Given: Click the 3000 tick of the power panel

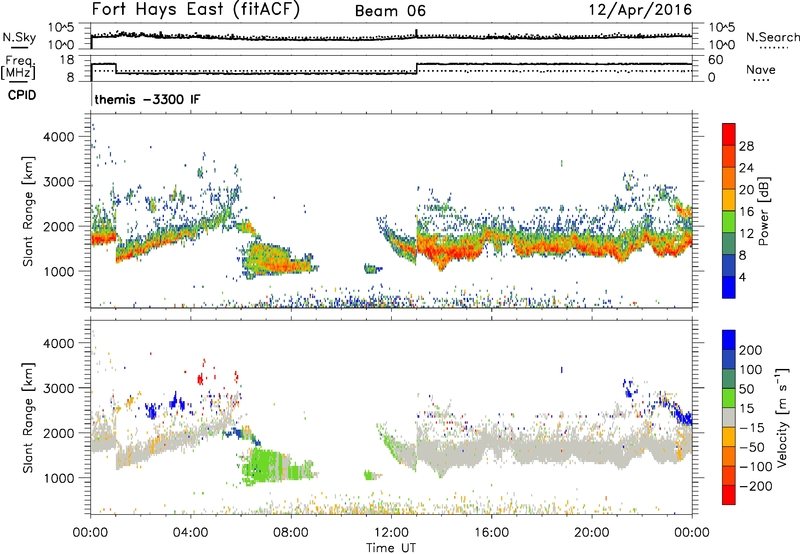Looking at the screenshot, I should pos(59,182).
